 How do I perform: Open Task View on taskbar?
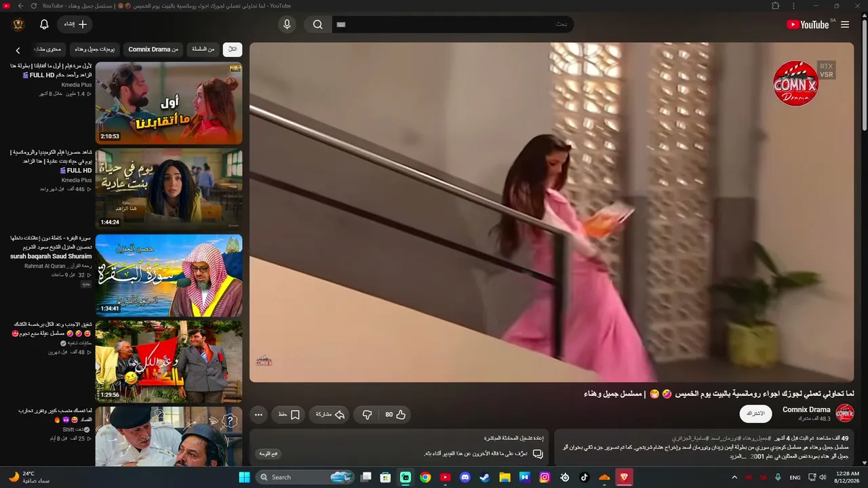click(x=366, y=477)
